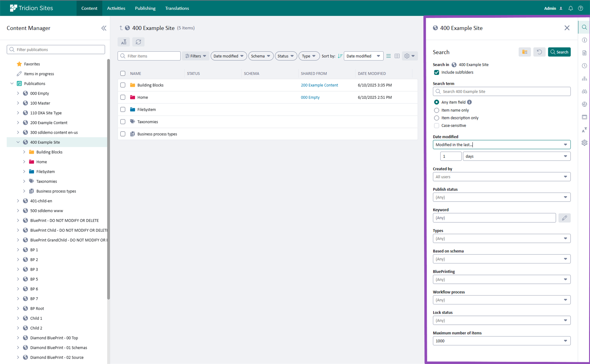Toggle sort direction icon
Screen dimensions: 590x364
coord(340,56)
